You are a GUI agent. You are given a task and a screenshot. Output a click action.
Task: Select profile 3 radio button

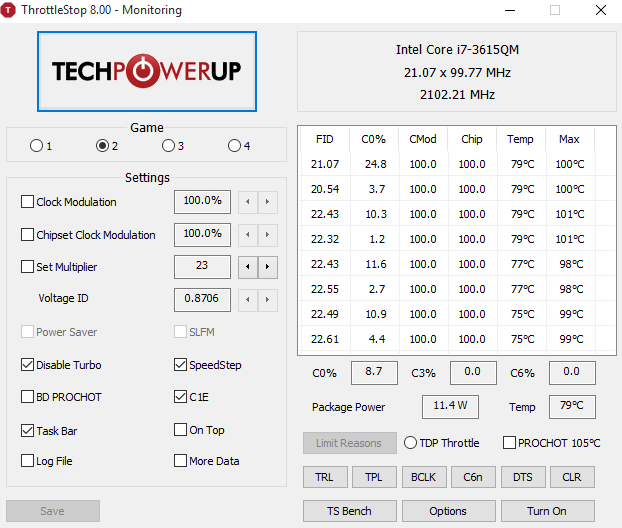pyautogui.click(x=168, y=146)
